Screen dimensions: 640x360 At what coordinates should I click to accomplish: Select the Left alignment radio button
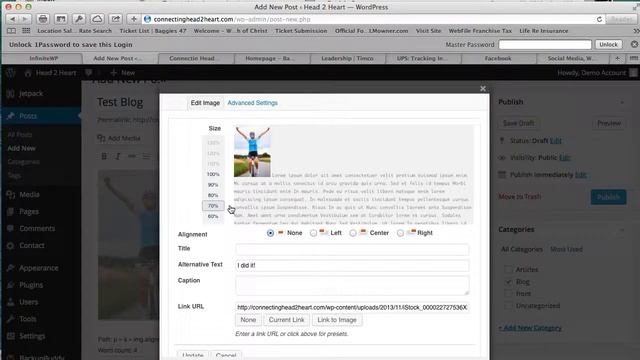coord(313,233)
